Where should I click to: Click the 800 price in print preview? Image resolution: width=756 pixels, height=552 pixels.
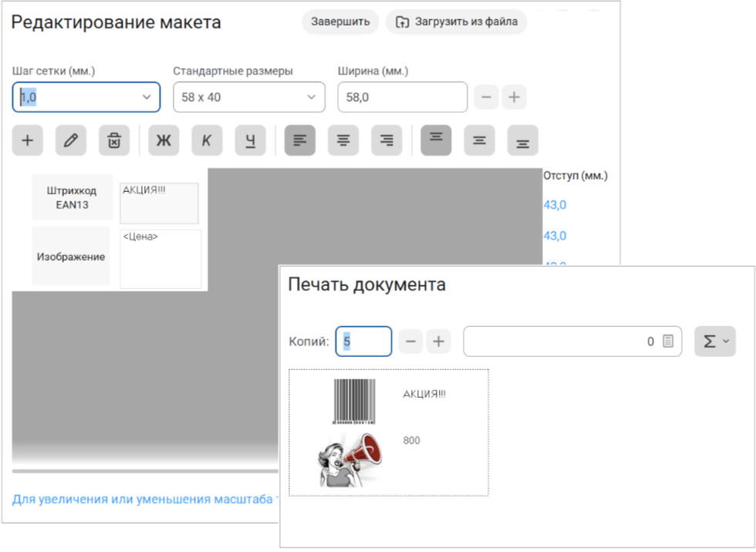(412, 440)
